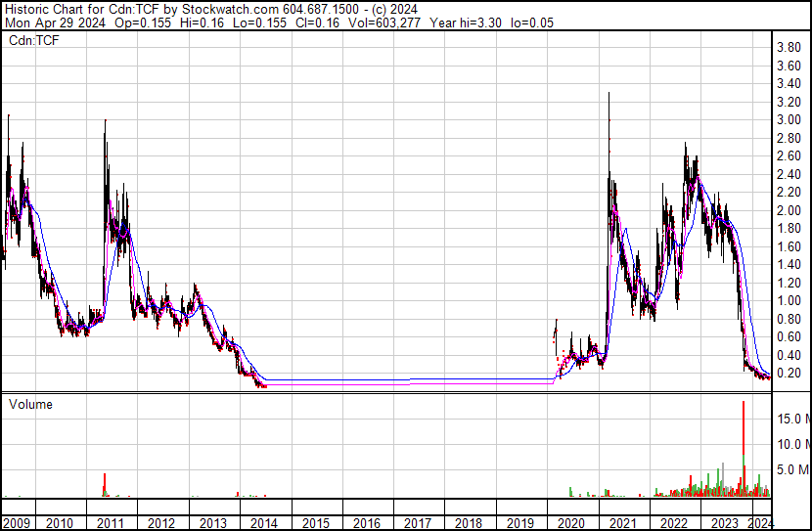Select the 2.00 price axis label

coord(789,210)
